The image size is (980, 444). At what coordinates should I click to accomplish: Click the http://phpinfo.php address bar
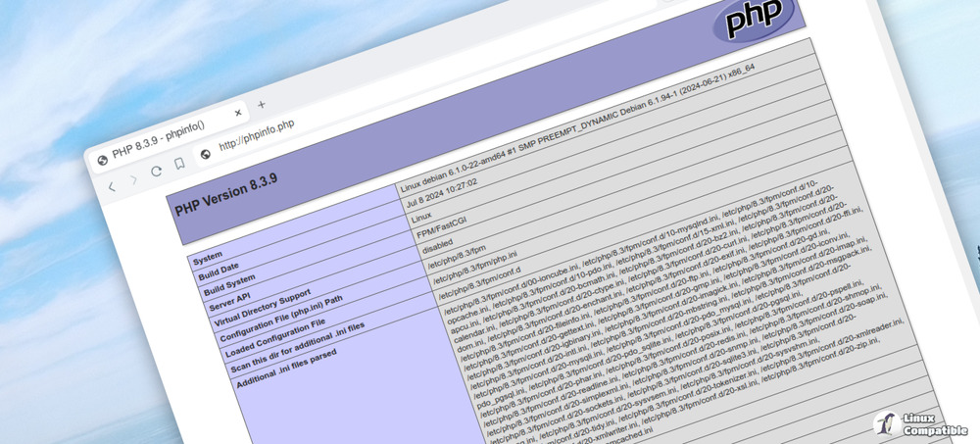click(x=257, y=138)
